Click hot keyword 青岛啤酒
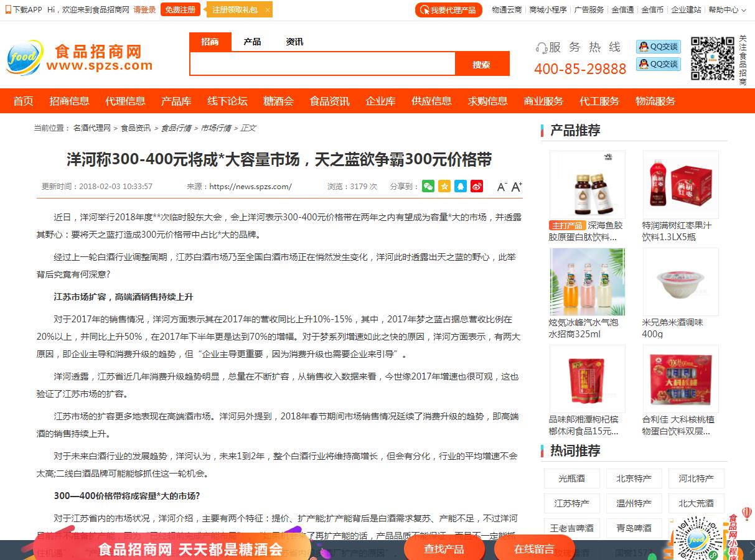Viewport: 755px width, 560px height. pyautogui.click(x=634, y=528)
